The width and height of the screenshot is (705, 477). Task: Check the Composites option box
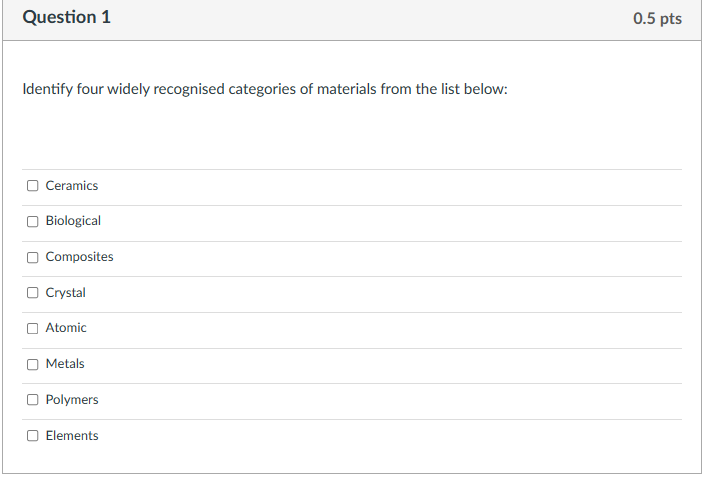tap(33, 257)
